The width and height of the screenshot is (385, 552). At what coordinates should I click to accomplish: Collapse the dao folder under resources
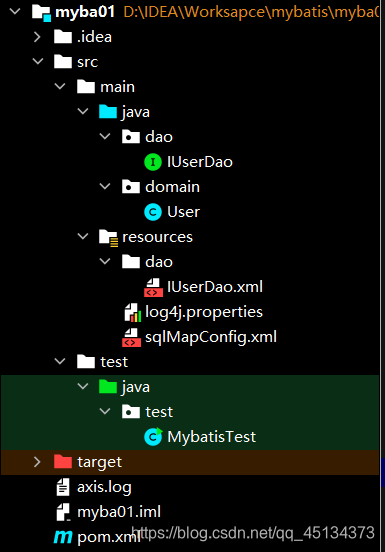coord(105,262)
